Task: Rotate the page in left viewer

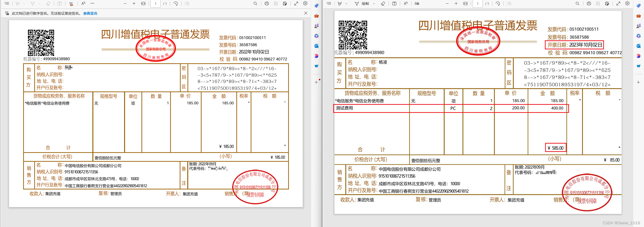Action: [x=176, y=4]
